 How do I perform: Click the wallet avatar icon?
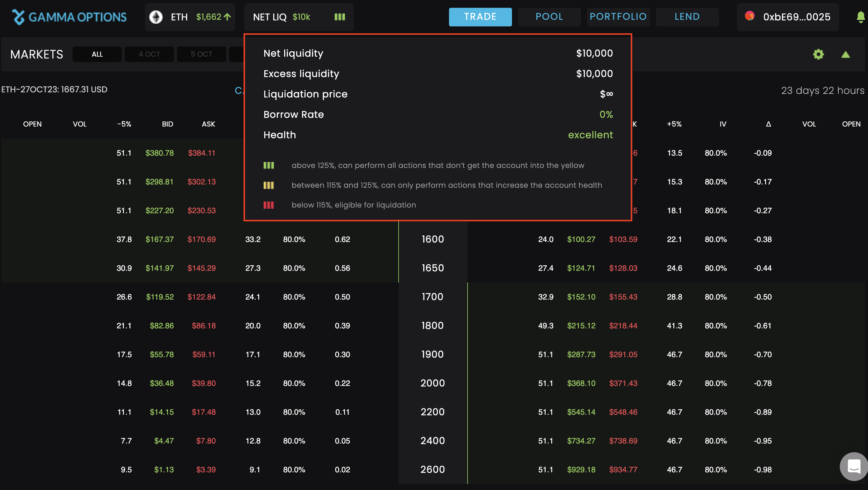[x=750, y=16]
